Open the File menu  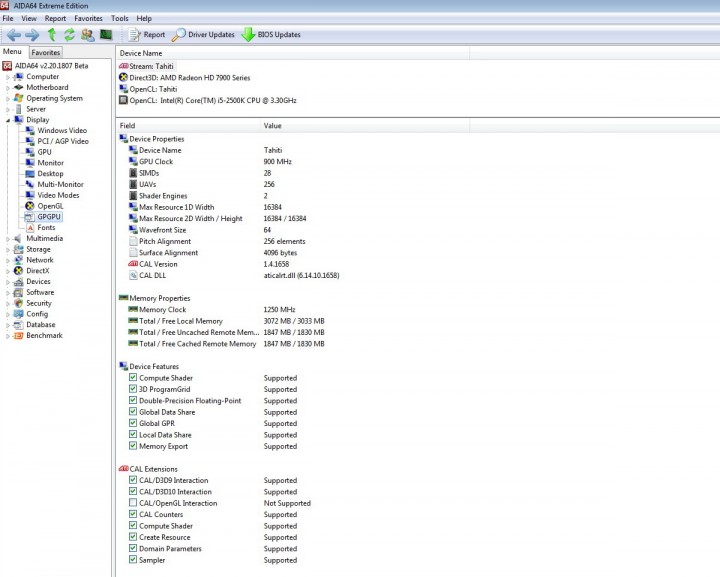point(8,18)
